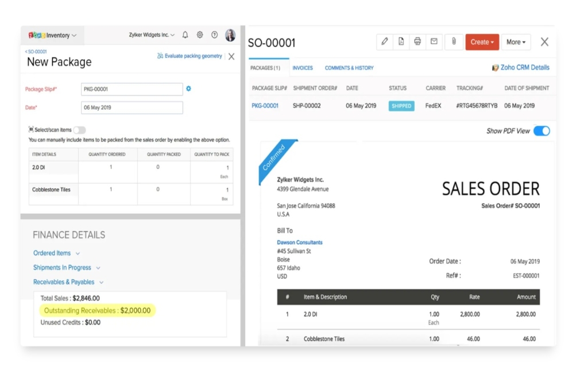This screenshot has width=588, height=378.
Task: Open notifications via the bell icon
Action: click(185, 34)
